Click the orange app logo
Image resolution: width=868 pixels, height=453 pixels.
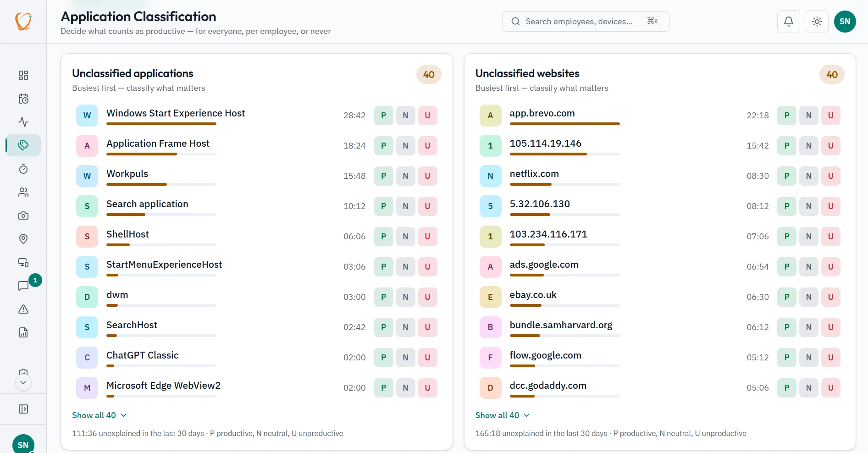(23, 21)
